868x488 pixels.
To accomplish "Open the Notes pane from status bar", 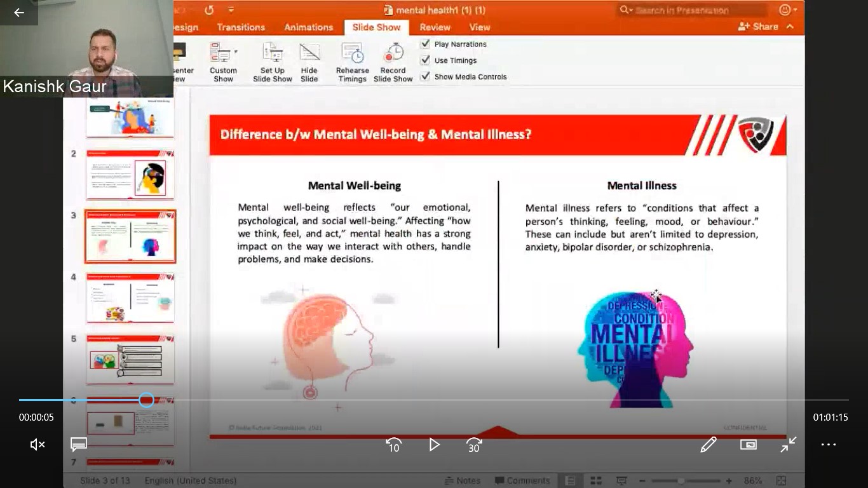I will click(463, 480).
